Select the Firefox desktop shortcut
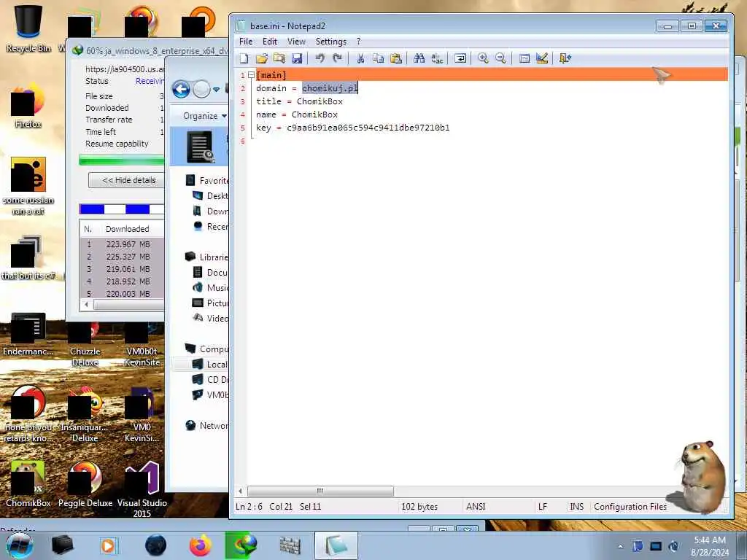 coord(28,106)
